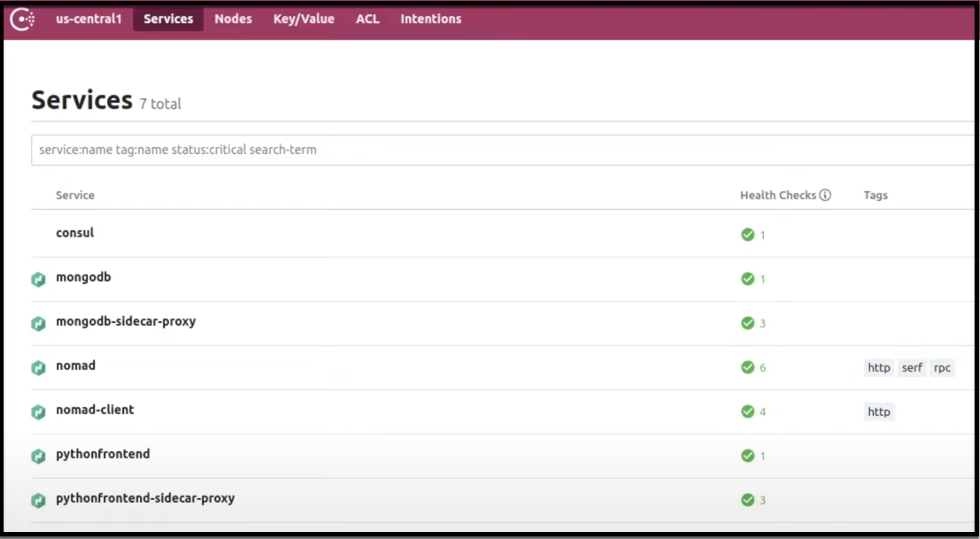Select the rpc tag on nomad
Viewport: 980px width, 539px height.
tap(942, 367)
